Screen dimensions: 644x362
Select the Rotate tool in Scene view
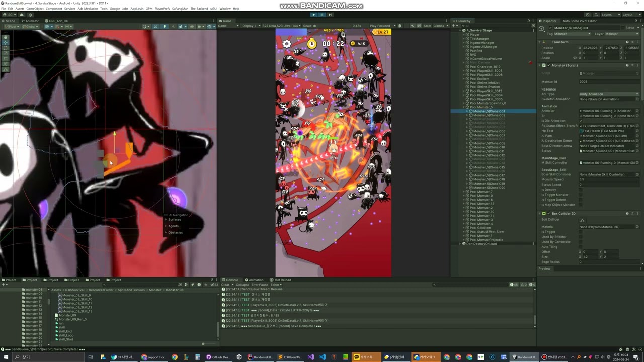click(x=6, y=48)
